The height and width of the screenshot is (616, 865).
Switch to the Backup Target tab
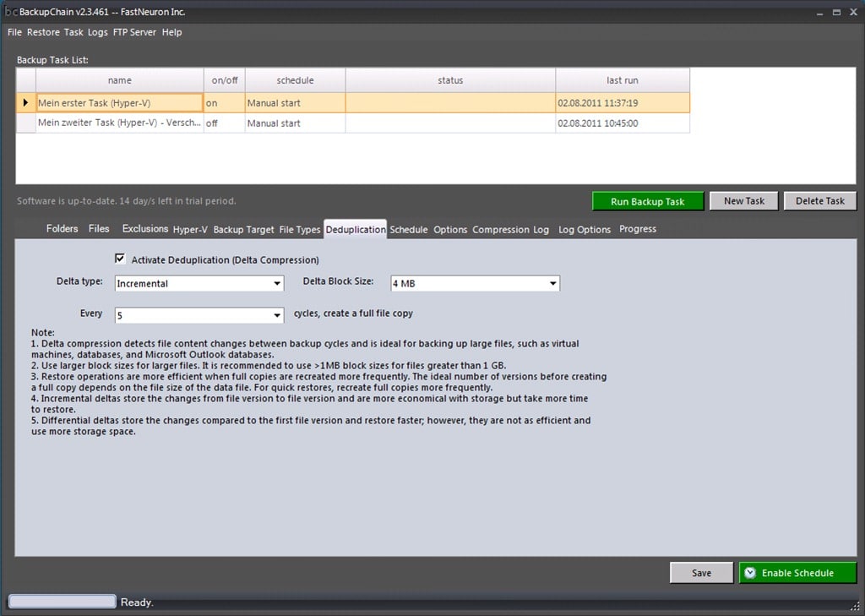click(243, 230)
